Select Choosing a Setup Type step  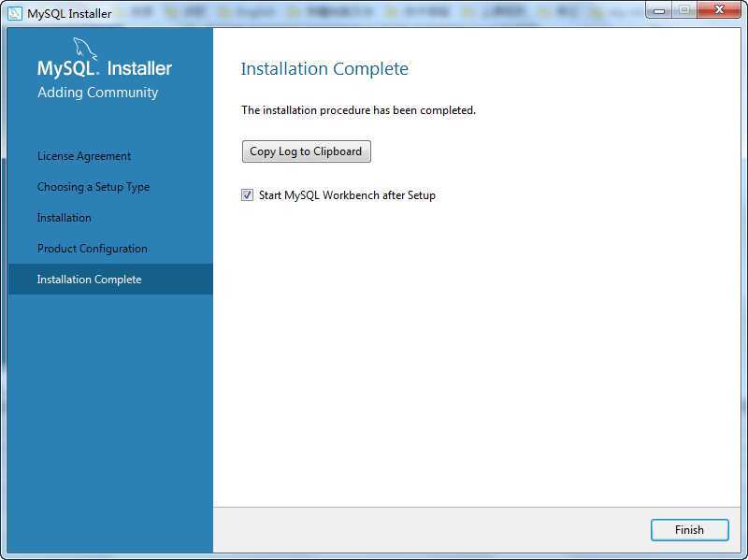tap(93, 187)
